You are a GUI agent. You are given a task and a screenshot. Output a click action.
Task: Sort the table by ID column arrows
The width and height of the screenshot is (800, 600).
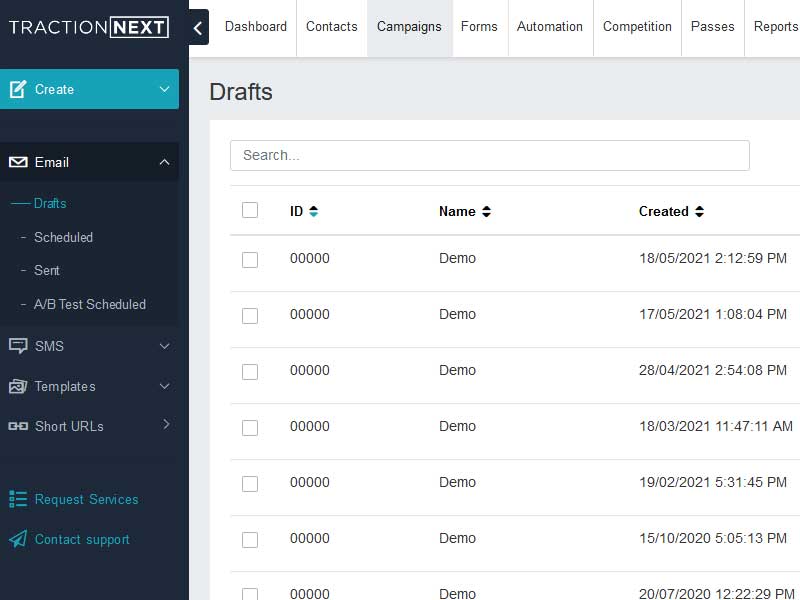[x=314, y=212]
